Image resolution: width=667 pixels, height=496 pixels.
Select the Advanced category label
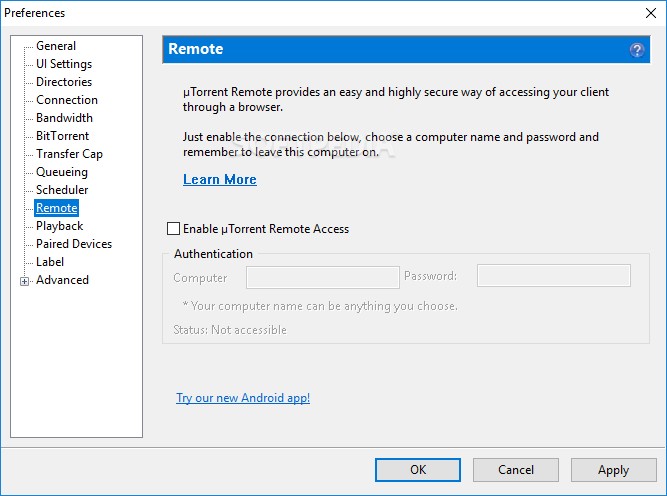click(x=63, y=280)
